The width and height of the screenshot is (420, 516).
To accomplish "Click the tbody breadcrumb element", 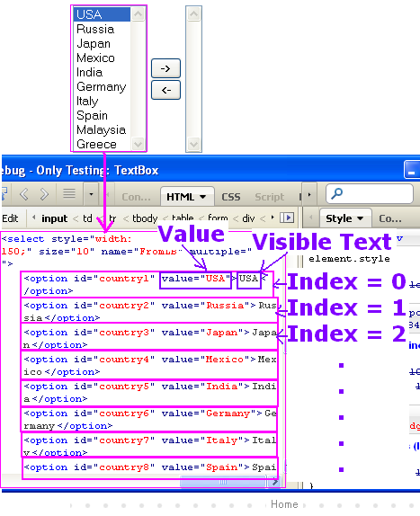I will (x=145, y=218).
